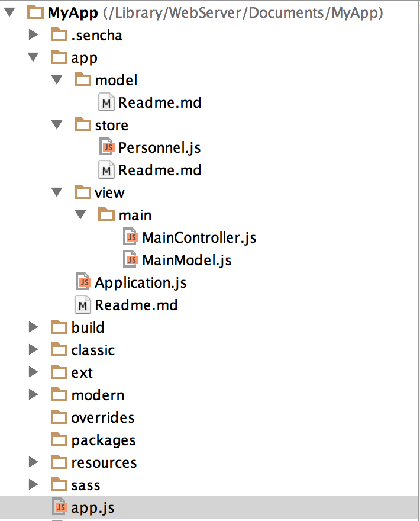
Task: Click the JS icon next to MainController.js
Action: pos(131,237)
